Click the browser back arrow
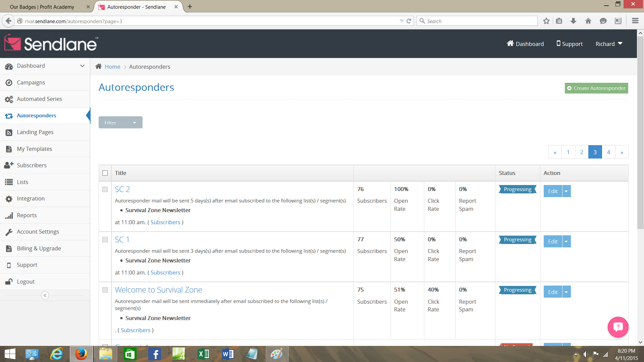This screenshot has height=362, width=644. pyautogui.click(x=8, y=21)
